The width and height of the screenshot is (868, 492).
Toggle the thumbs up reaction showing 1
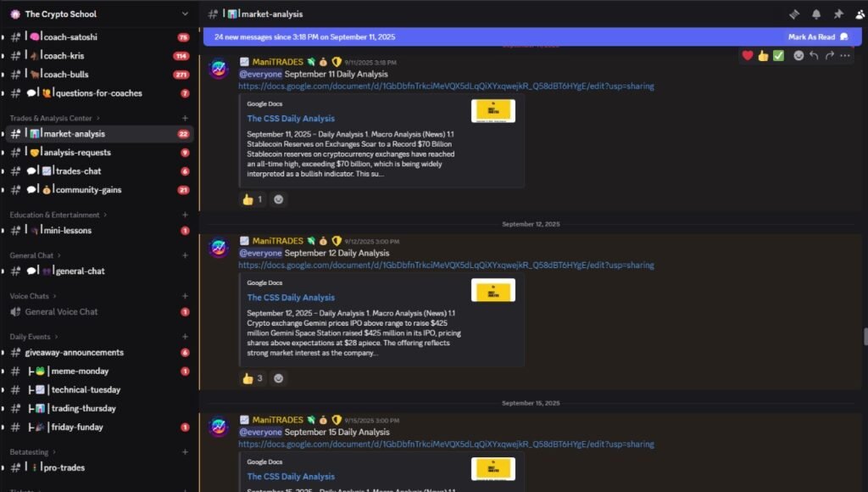pos(253,199)
